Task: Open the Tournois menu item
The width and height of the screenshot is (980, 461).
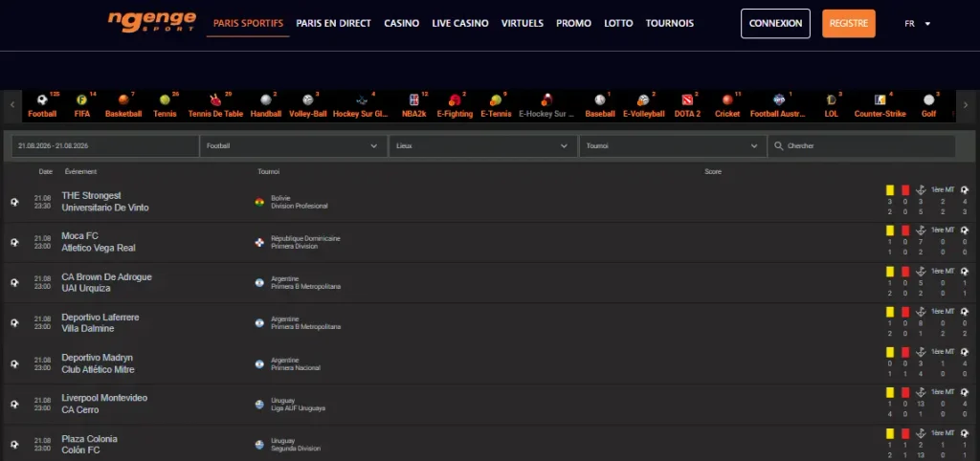Action: click(x=670, y=23)
